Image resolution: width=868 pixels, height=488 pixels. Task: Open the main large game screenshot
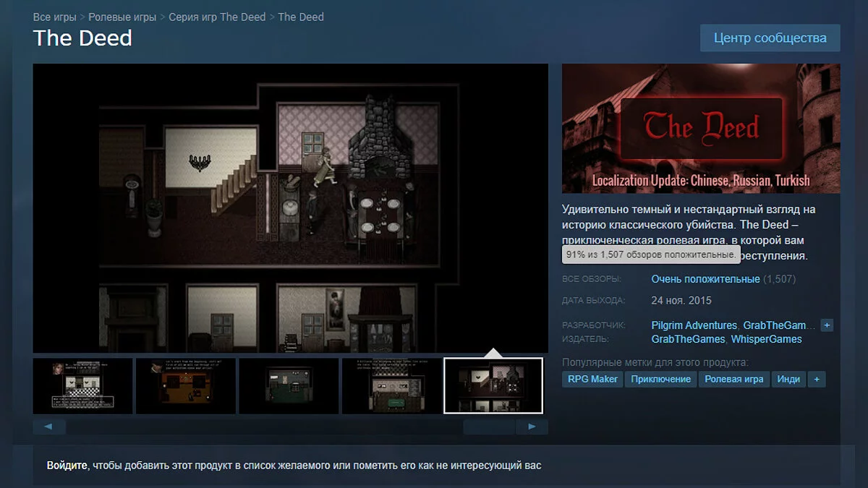[291, 208]
